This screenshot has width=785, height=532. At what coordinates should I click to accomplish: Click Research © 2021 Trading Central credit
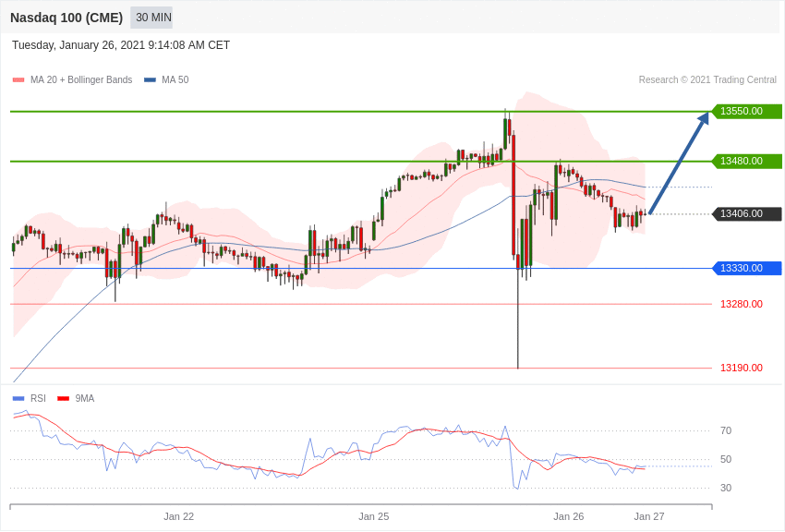[x=707, y=80]
